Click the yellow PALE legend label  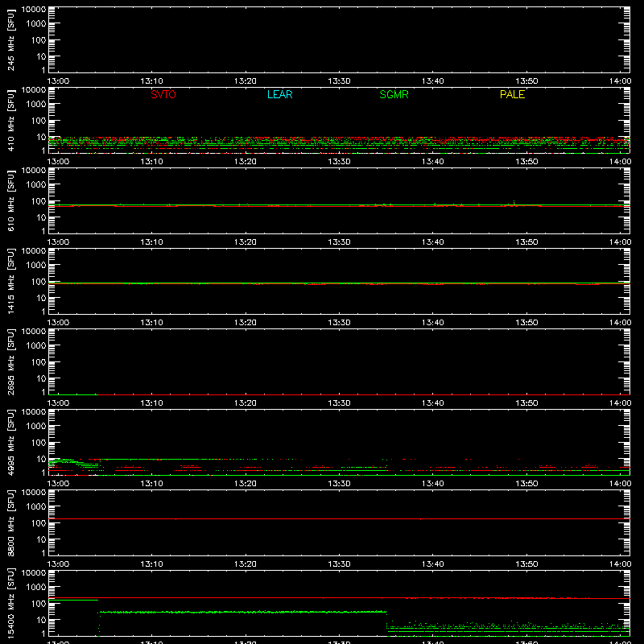(x=512, y=94)
